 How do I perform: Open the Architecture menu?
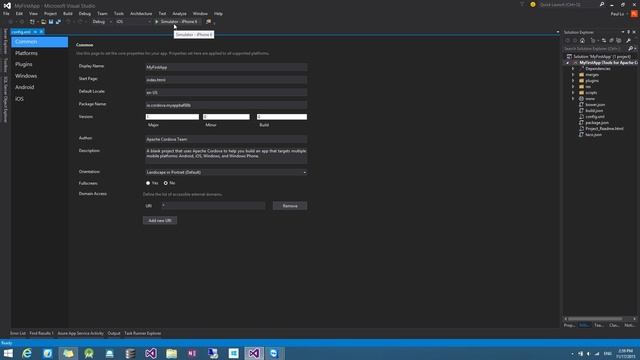click(141, 13)
